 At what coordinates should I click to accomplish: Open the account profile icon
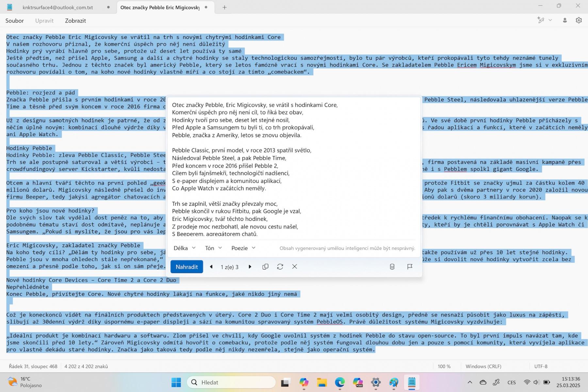point(565,20)
